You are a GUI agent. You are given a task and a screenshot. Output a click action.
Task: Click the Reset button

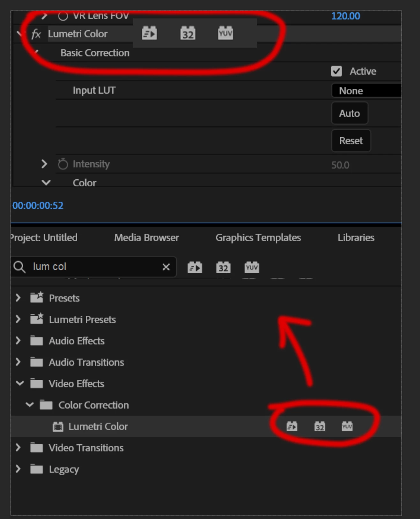(351, 141)
